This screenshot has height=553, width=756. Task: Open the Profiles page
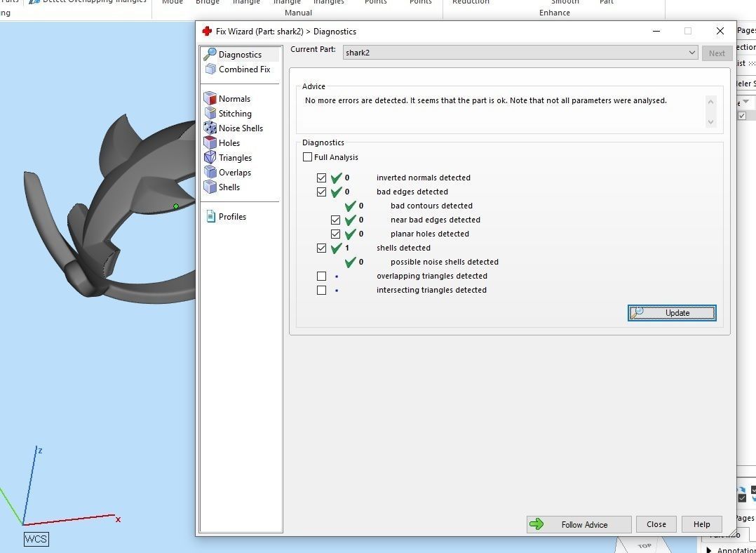232,217
